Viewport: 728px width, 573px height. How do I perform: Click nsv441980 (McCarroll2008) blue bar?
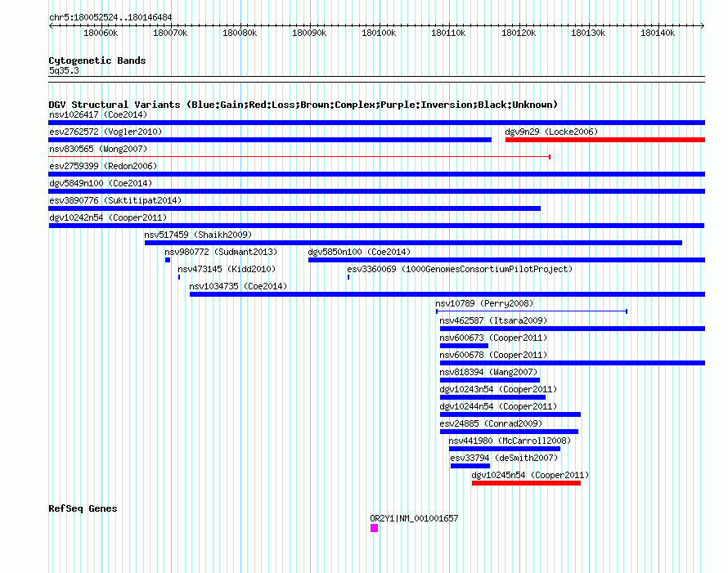pos(505,449)
